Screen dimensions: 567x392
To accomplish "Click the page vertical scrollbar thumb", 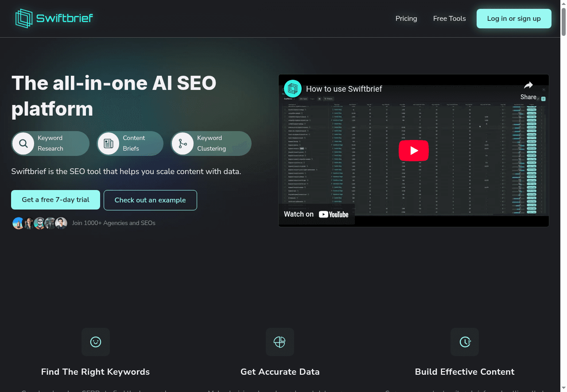I will 563,20.
